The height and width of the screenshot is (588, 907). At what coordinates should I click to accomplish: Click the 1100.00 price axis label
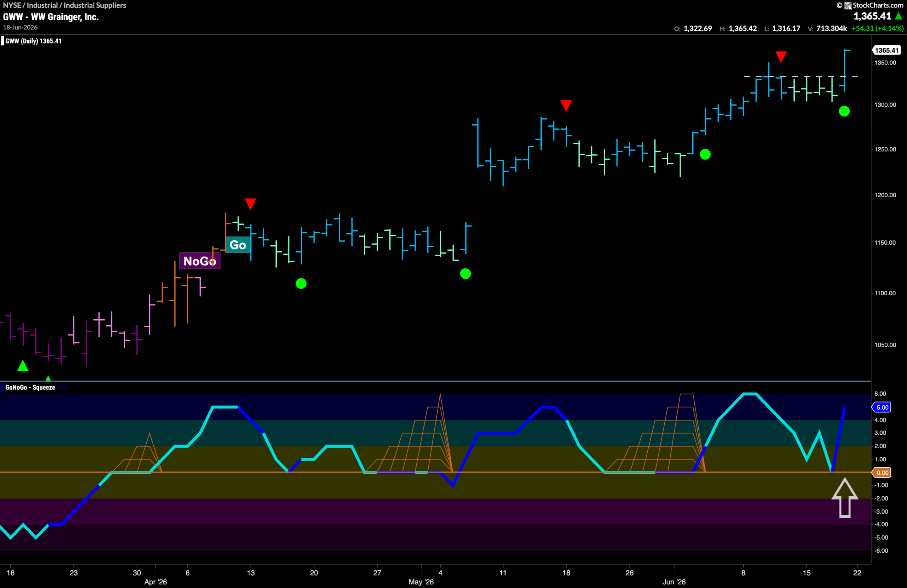coord(885,293)
